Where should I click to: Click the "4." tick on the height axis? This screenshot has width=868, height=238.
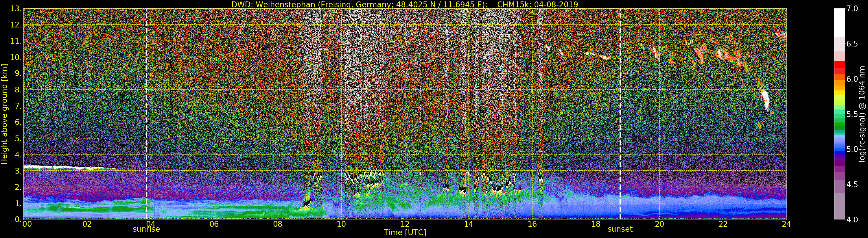(x=18, y=155)
